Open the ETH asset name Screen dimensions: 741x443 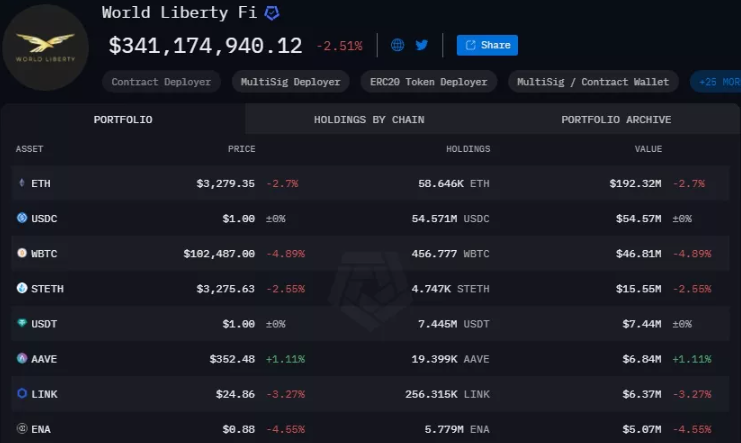click(x=41, y=183)
